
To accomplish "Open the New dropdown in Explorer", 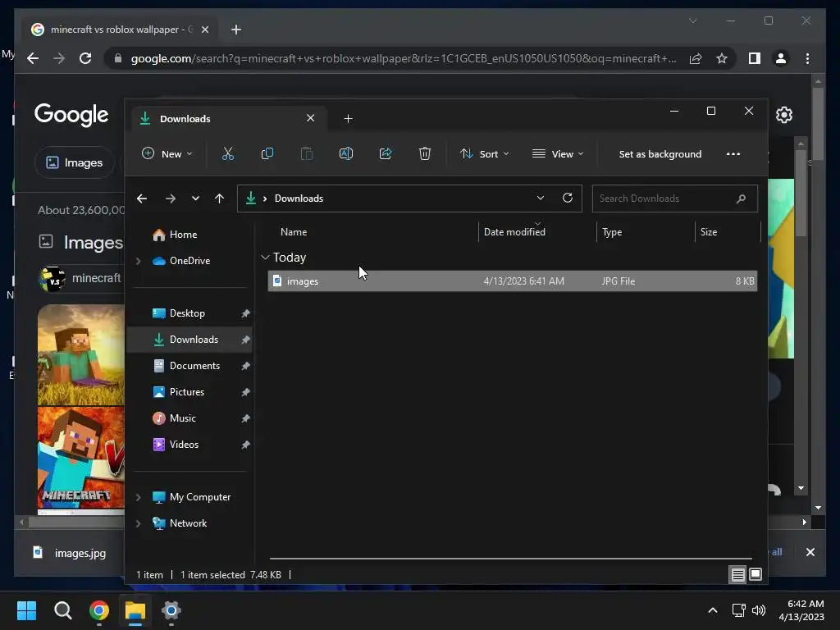I will (x=167, y=153).
